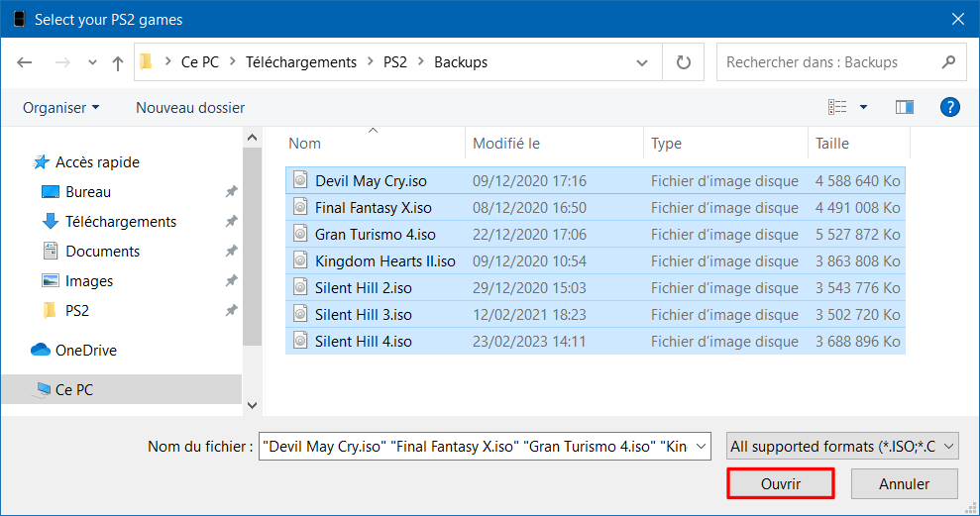Viewport: 980px width, 516px height.
Task: Sort files by the Nom column
Action: point(304,144)
